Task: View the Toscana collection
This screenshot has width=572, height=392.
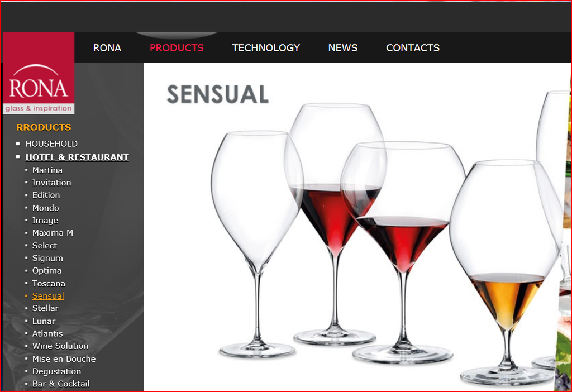Action: (49, 283)
